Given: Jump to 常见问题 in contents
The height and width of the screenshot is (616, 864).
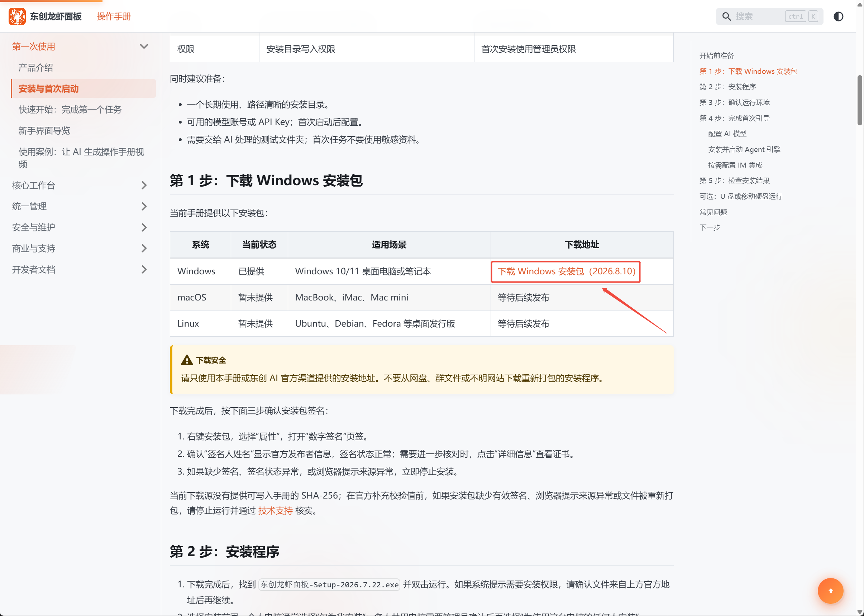Looking at the screenshot, I should pos(713,212).
